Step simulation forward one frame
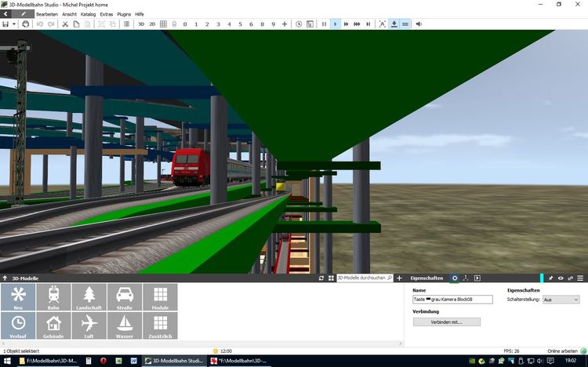588x367 pixels. (x=368, y=24)
